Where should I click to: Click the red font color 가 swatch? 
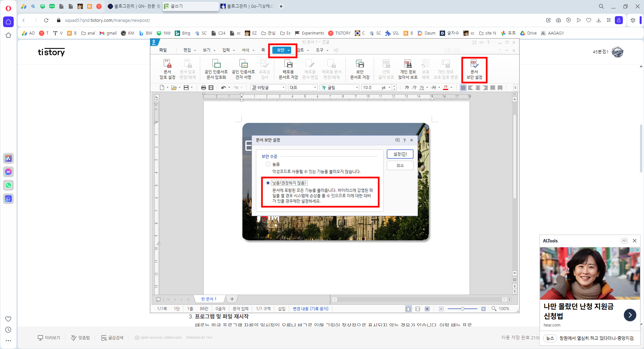point(445,88)
